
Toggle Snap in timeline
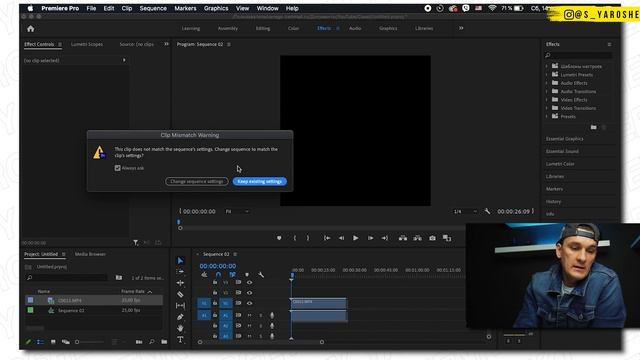click(x=218, y=275)
